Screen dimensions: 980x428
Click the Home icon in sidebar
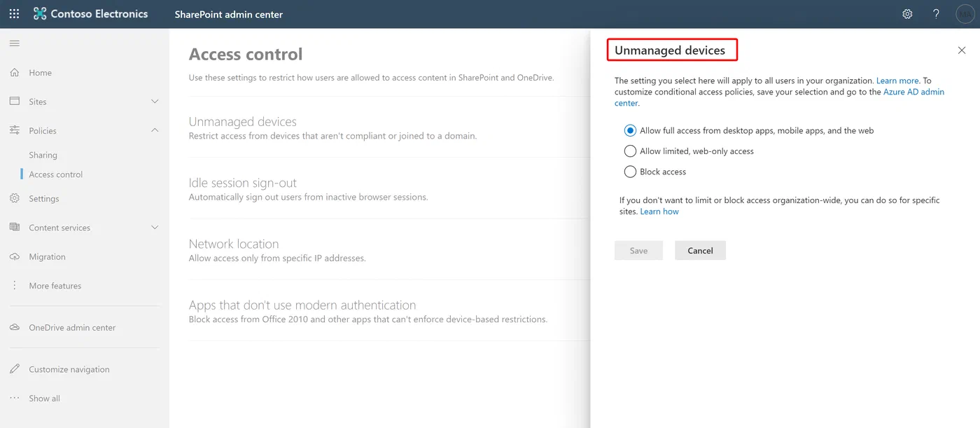click(x=15, y=72)
